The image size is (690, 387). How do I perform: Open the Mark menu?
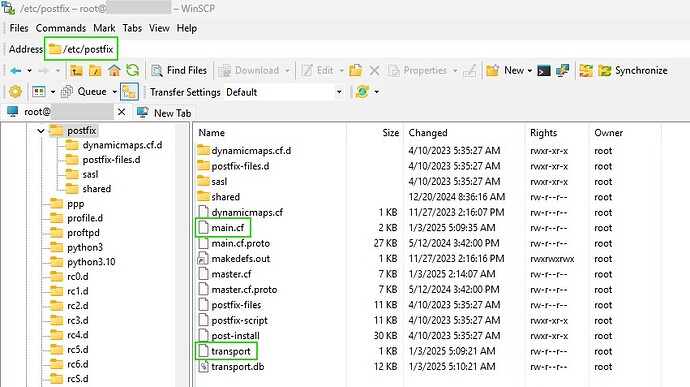click(104, 28)
